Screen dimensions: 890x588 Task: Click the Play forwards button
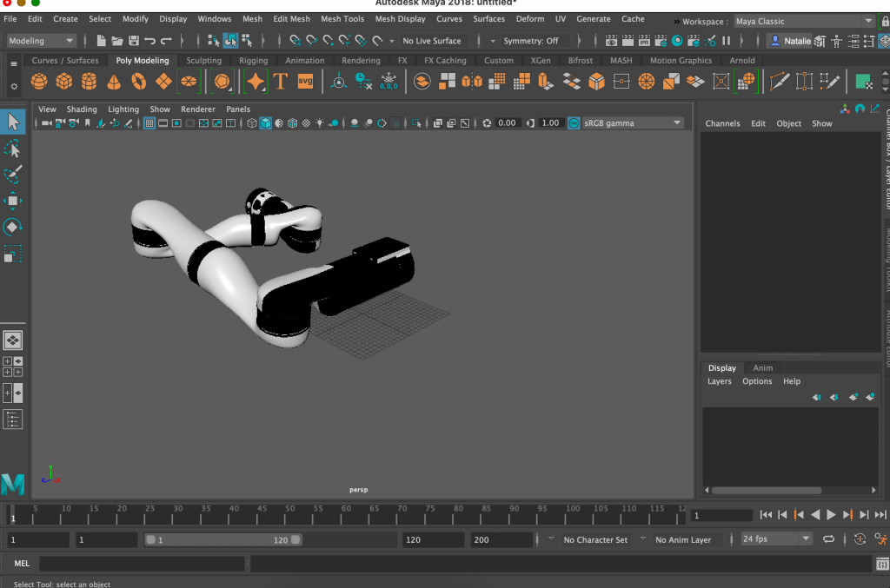click(831, 515)
